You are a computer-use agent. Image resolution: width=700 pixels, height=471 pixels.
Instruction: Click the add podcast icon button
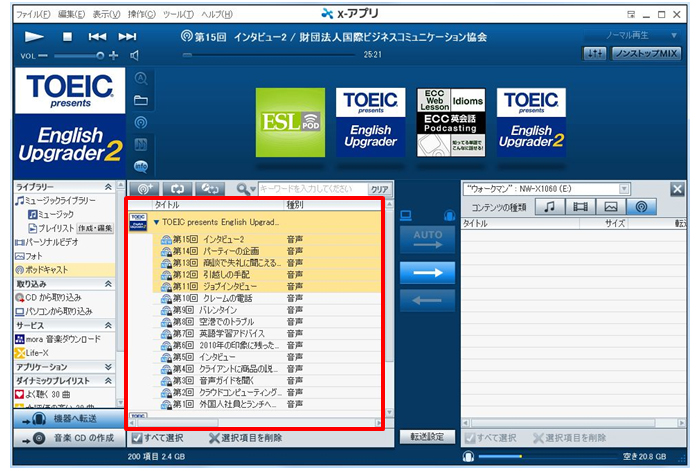(x=145, y=188)
